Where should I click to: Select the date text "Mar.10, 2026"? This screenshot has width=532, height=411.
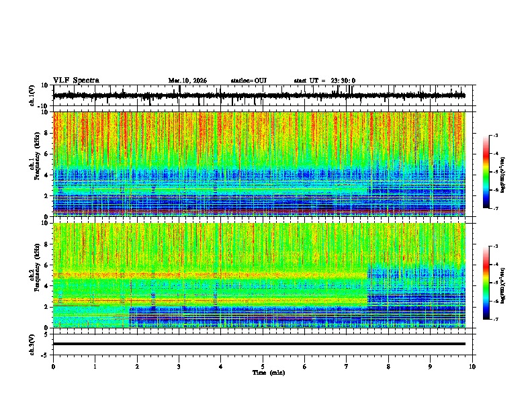click(x=187, y=81)
